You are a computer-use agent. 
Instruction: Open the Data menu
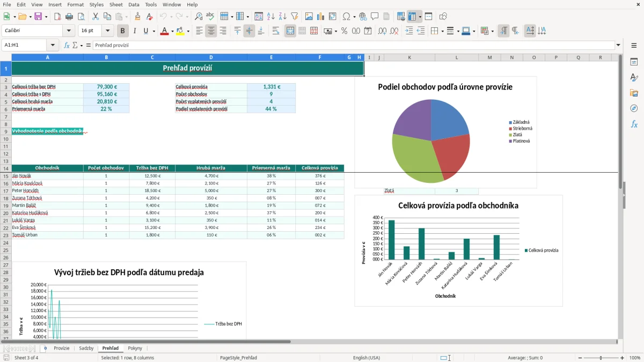(x=134, y=4)
